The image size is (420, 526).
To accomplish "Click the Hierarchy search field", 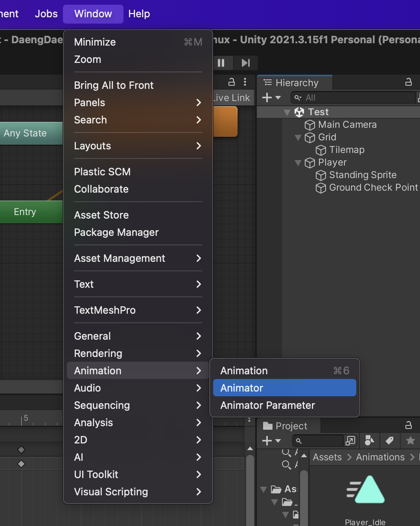I will pos(353,97).
